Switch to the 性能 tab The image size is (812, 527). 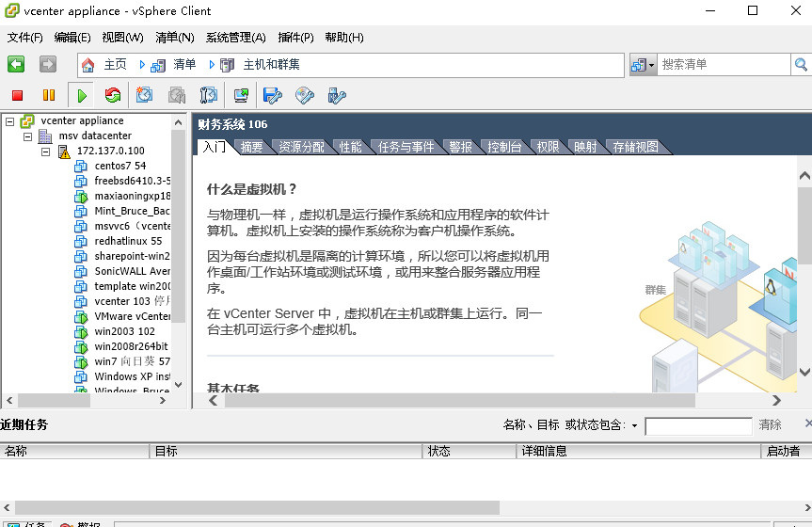[350, 147]
